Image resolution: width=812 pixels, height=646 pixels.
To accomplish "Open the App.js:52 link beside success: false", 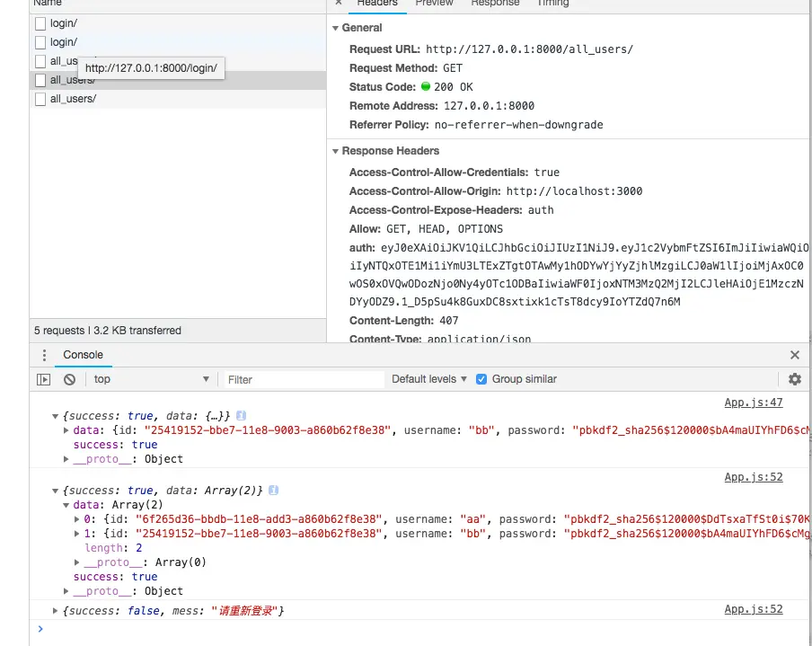I will click(754, 609).
